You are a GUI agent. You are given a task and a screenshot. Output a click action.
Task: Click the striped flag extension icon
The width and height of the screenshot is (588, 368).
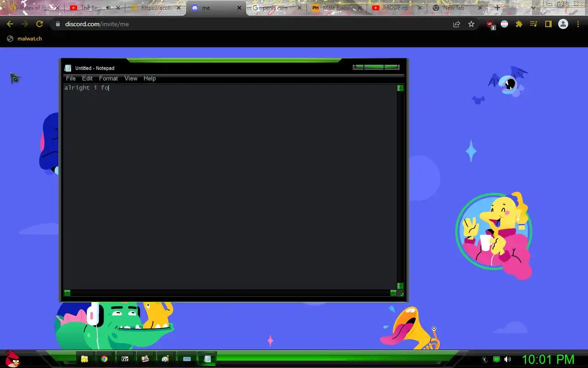(504, 24)
